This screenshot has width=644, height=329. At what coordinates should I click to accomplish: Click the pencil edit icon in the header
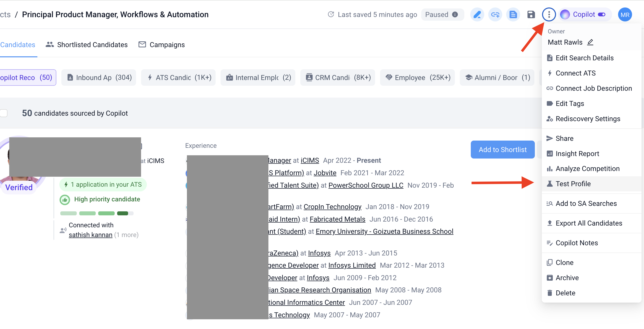477,14
